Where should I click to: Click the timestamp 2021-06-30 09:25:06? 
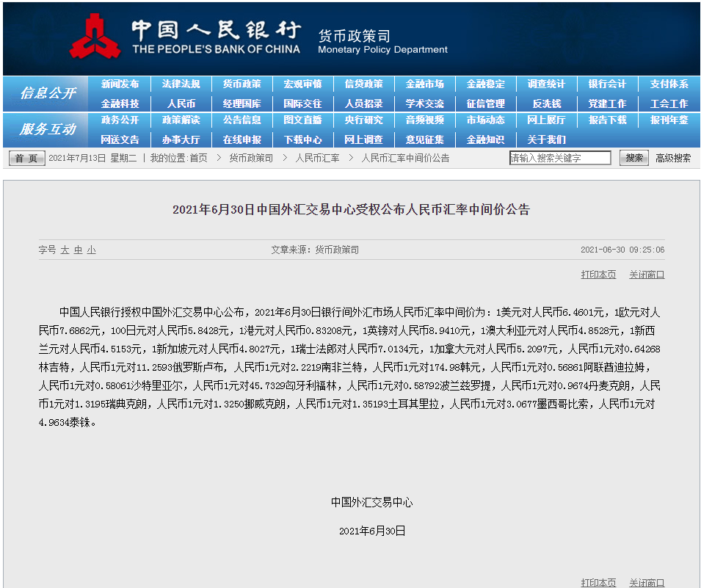tap(622, 250)
